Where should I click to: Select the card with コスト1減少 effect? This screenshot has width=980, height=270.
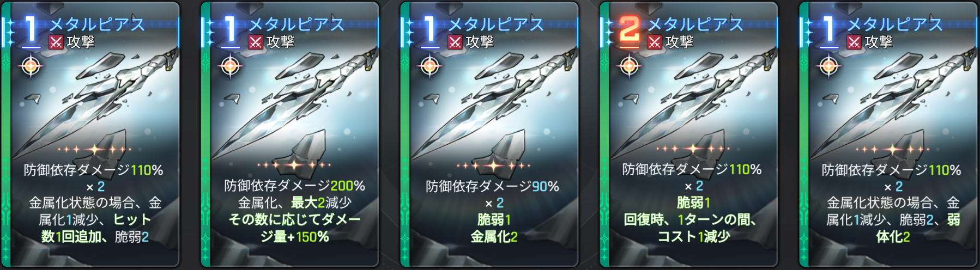coord(689,134)
